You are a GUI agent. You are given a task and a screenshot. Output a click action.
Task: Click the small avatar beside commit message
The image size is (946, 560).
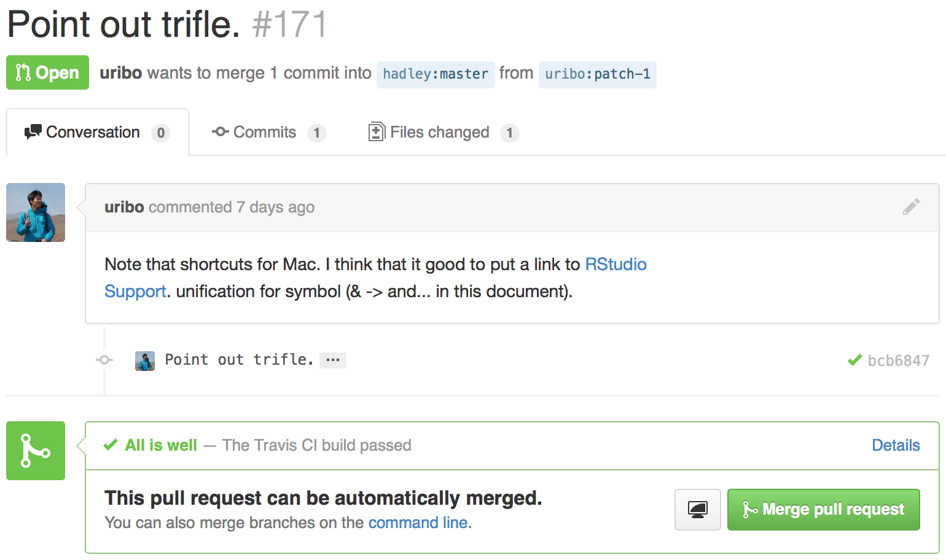[x=145, y=360]
